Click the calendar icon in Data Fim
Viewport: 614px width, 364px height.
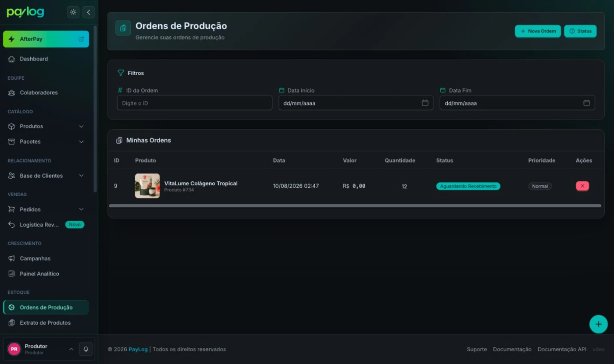coord(586,103)
